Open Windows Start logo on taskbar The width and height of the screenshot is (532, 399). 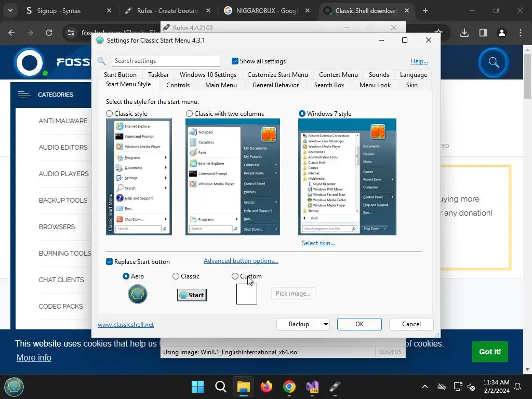pyautogui.click(x=197, y=387)
